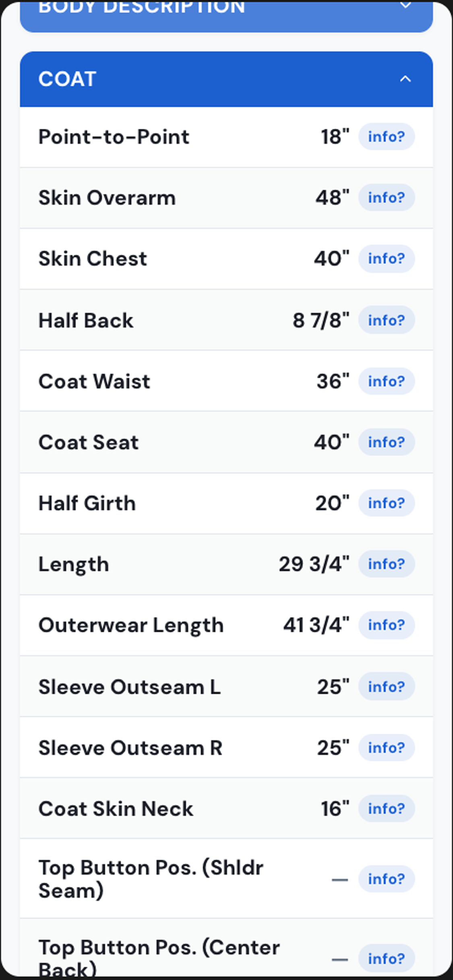Open info for Half Girth
Viewport: 453px width, 980px height.
pos(387,503)
